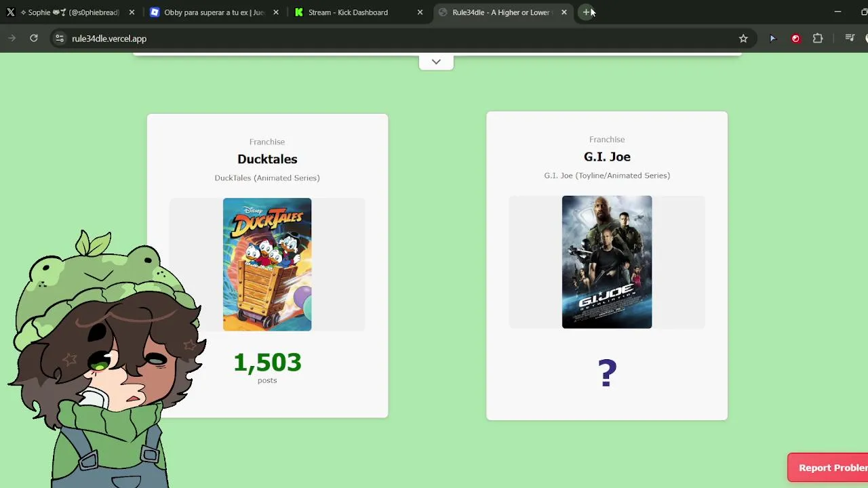Open a new browser tab
The height and width of the screenshot is (488, 868).
(x=587, y=12)
